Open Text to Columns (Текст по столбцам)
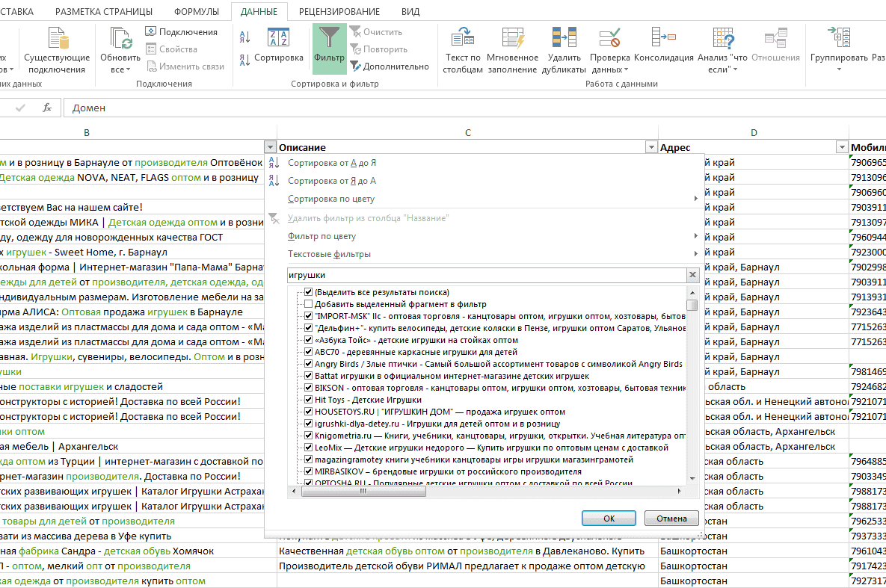Screen dimensions: 886x588 pos(463,50)
